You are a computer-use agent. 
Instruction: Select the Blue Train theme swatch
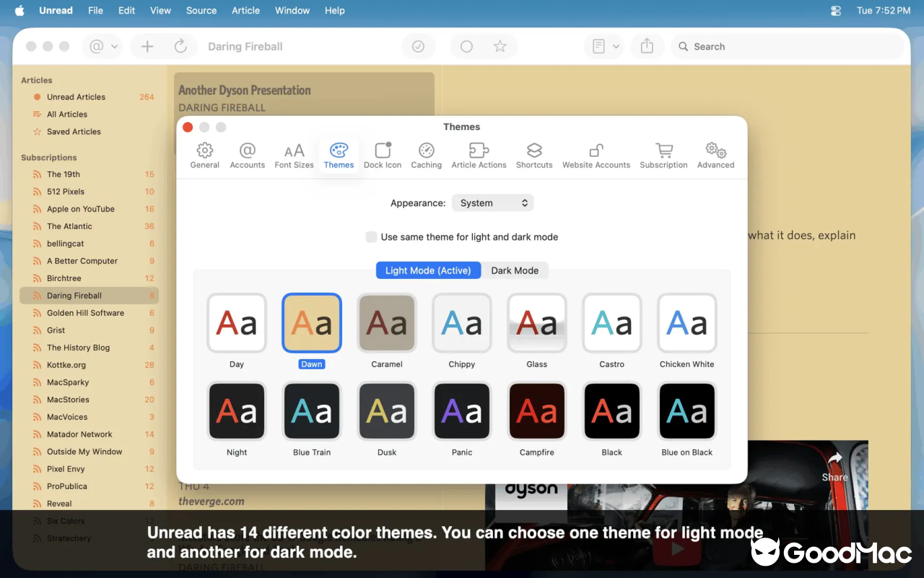click(x=312, y=411)
